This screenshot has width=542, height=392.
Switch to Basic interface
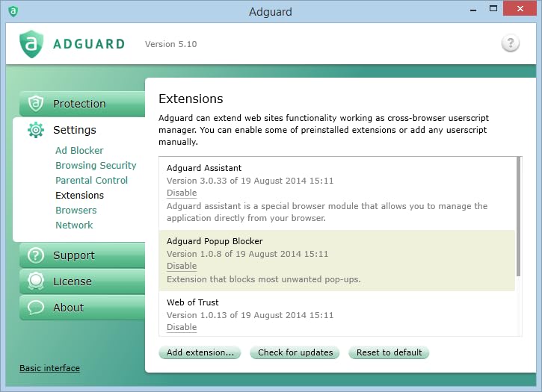49,368
